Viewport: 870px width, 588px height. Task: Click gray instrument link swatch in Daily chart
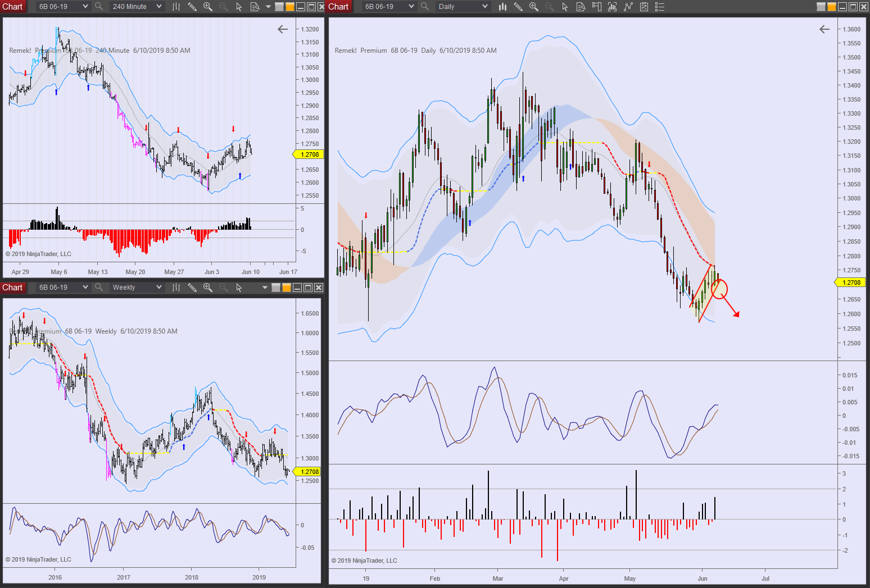pos(821,7)
